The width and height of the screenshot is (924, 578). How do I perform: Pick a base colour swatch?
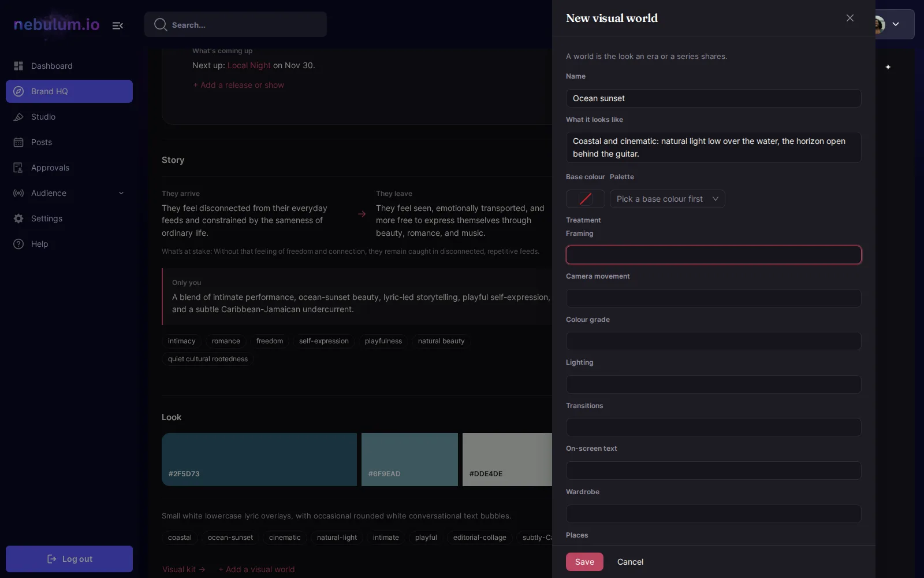click(586, 199)
